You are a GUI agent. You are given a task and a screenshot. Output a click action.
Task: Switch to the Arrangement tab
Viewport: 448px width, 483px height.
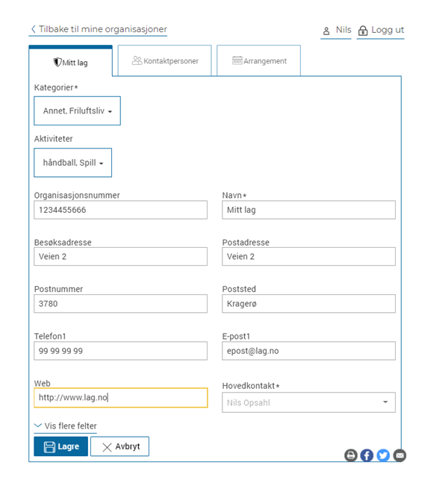pos(258,60)
